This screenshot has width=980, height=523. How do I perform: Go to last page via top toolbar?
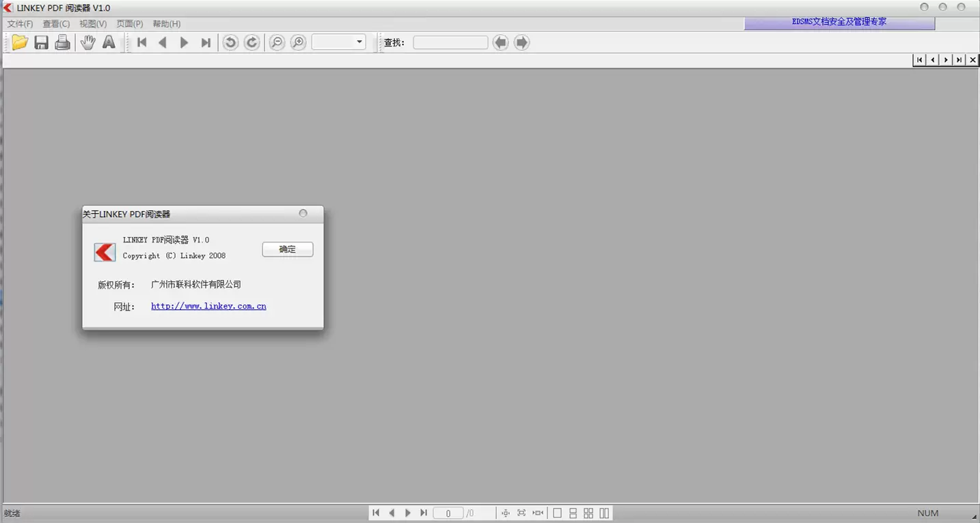coord(205,42)
